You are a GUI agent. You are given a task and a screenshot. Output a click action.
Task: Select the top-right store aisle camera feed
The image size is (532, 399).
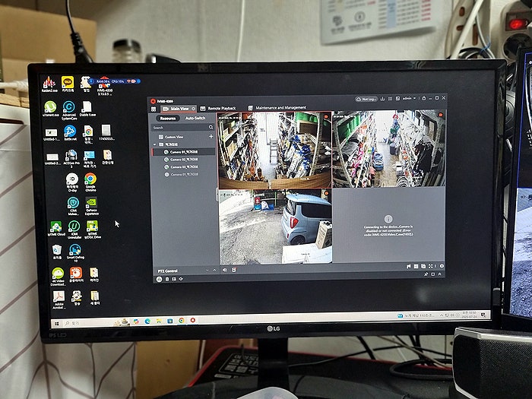click(x=388, y=149)
